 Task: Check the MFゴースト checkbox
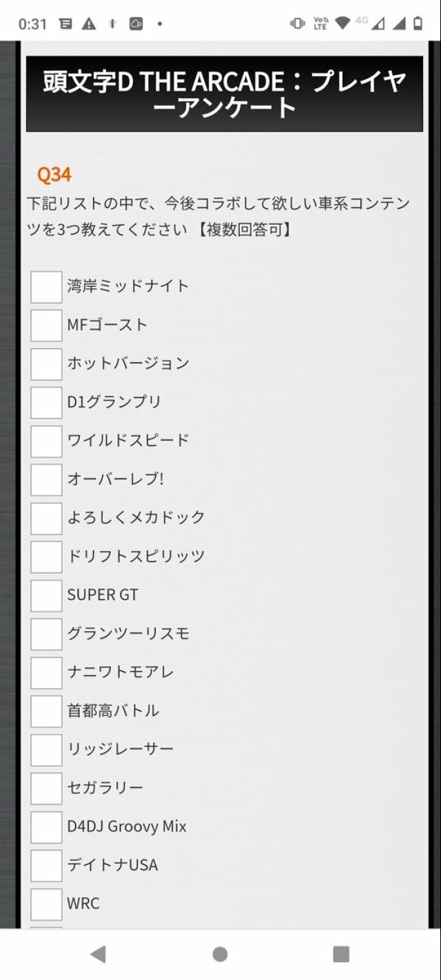(46, 326)
